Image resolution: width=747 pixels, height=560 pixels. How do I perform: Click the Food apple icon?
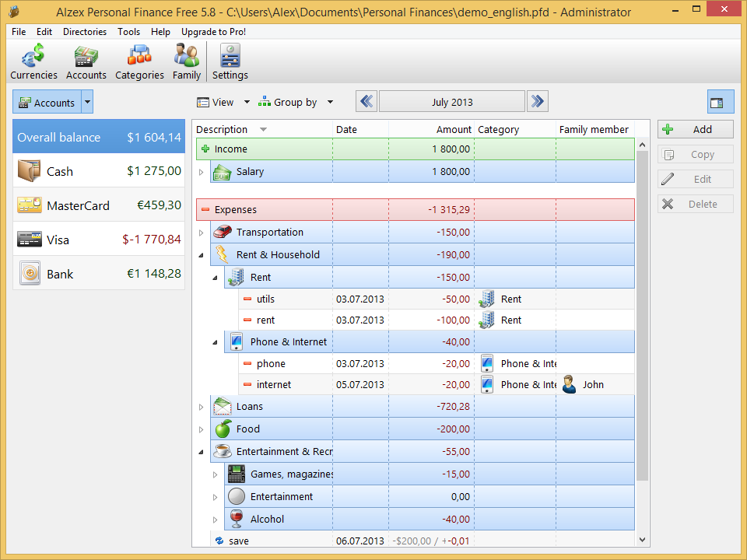click(223, 429)
